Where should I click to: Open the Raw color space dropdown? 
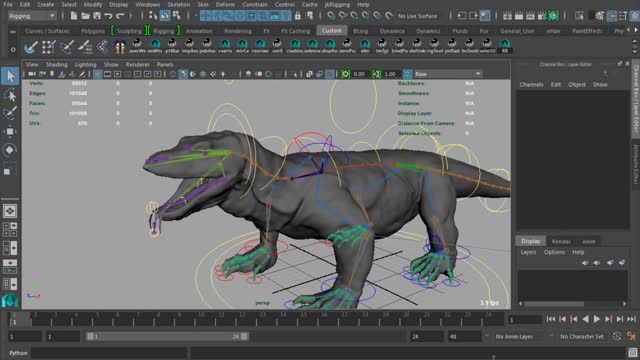coord(448,74)
